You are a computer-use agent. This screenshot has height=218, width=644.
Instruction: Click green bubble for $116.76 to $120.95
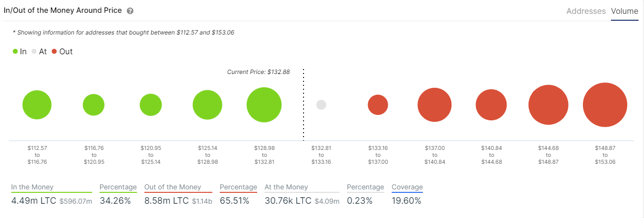pos(94,105)
